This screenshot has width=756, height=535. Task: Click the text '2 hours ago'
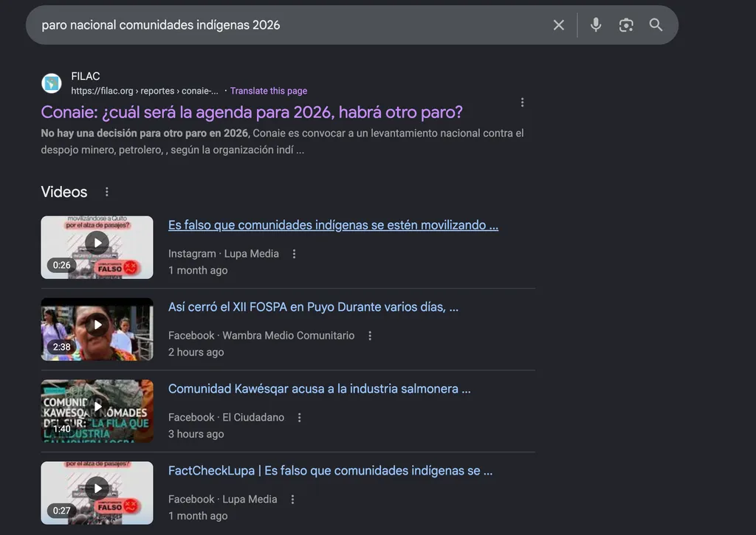tap(196, 352)
